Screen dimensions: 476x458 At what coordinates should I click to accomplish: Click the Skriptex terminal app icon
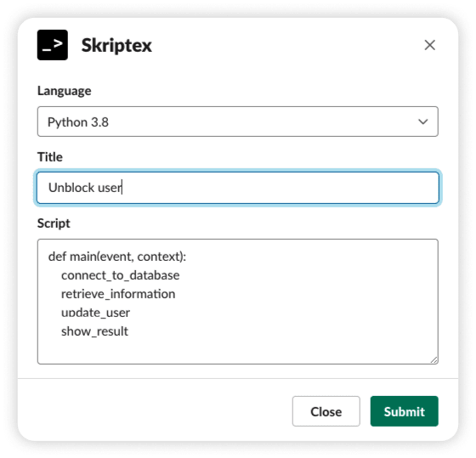point(53,45)
